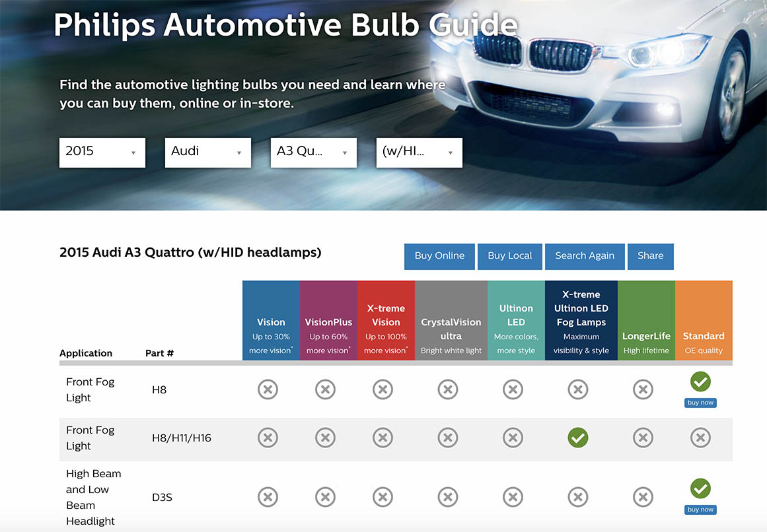This screenshot has width=767, height=532.
Task: Click Front Fog Light in the H8/H11/H16 row
Action: (x=90, y=438)
